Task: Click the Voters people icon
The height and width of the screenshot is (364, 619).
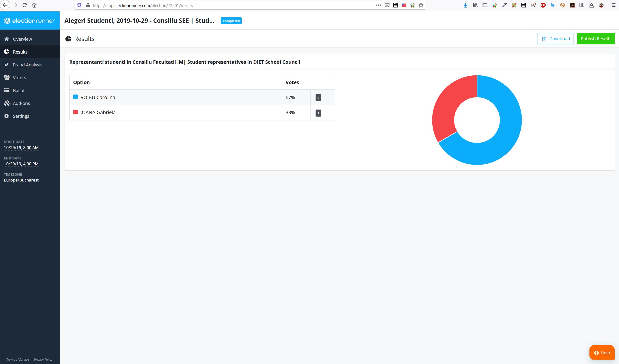Action: [7, 77]
